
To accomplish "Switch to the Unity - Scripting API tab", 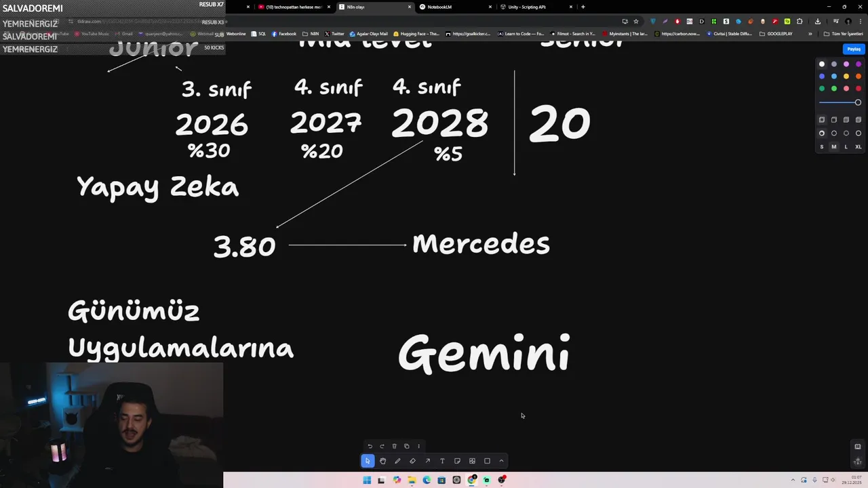I will tap(535, 7).
